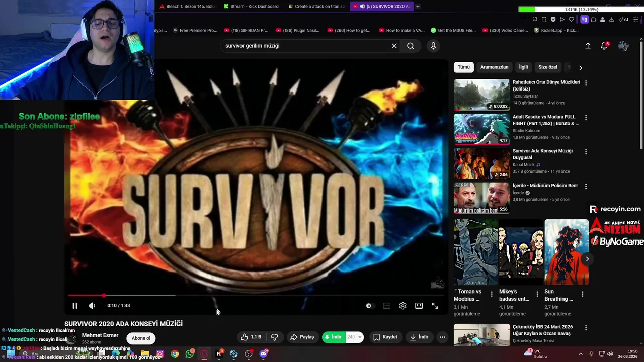644x362 pixels.
Task: Like the video with thumbs up
Action: (x=251, y=337)
